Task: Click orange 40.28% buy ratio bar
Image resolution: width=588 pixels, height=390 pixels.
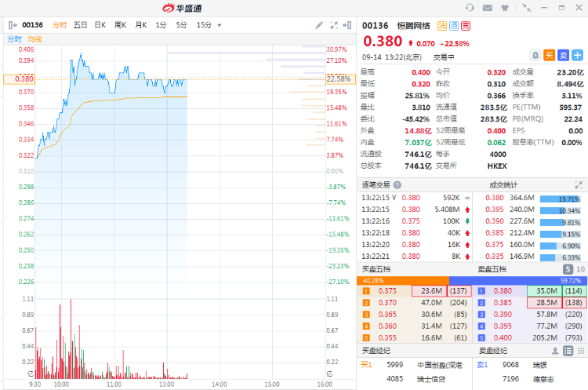Action: [x=403, y=280]
